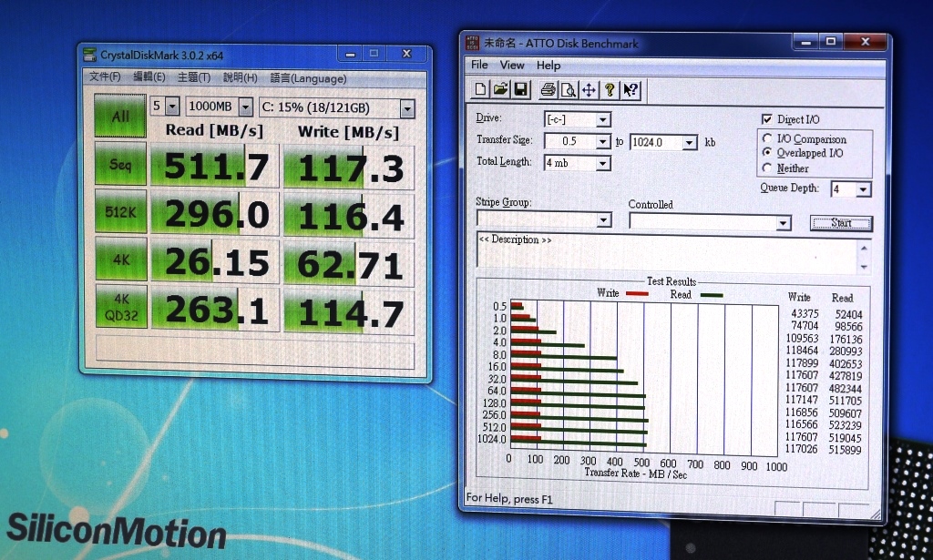933x560 pixels.
Task: Activate the context help pointer icon
Action: point(631,89)
